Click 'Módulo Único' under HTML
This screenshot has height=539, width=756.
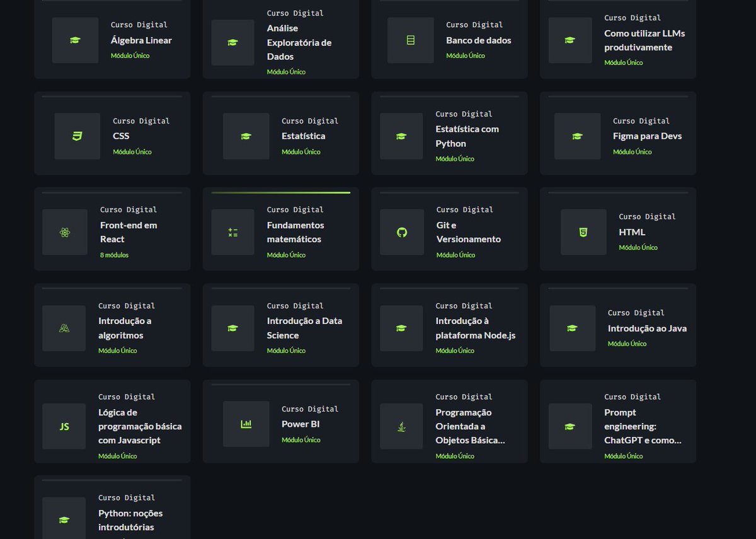point(638,248)
